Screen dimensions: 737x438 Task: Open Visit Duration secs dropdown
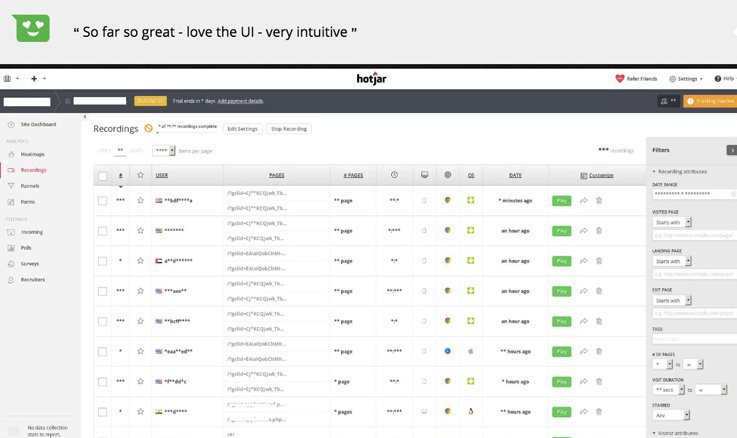(x=668, y=390)
